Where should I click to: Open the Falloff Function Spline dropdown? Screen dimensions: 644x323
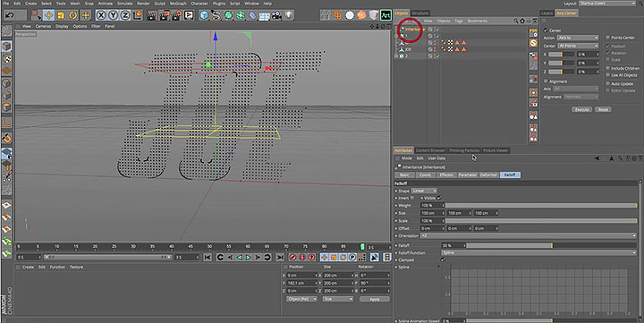coord(539,252)
